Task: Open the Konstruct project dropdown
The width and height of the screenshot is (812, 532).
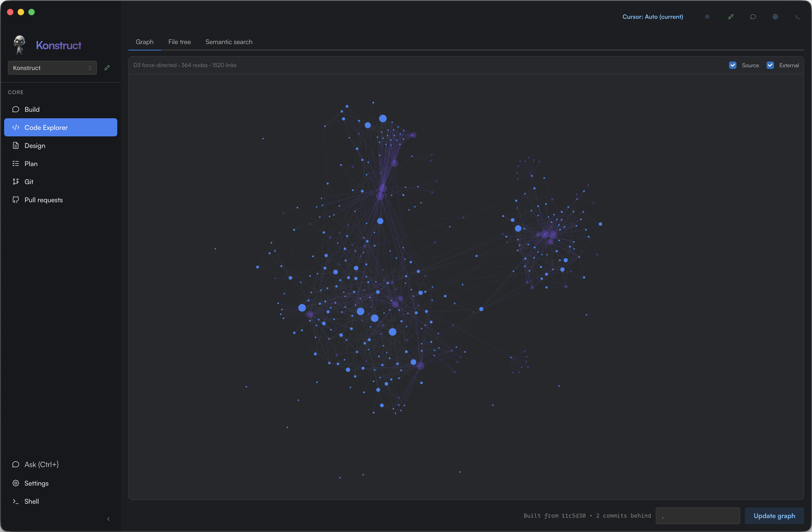Action: (52, 68)
